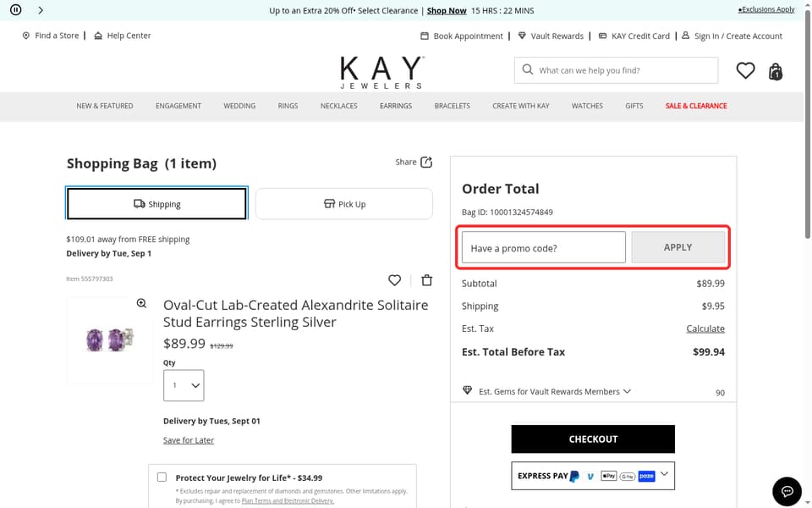This screenshot has width=812, height=508.
Task: Calculate estimated tax
Action: pyautogui.click(x=705, y=329)
